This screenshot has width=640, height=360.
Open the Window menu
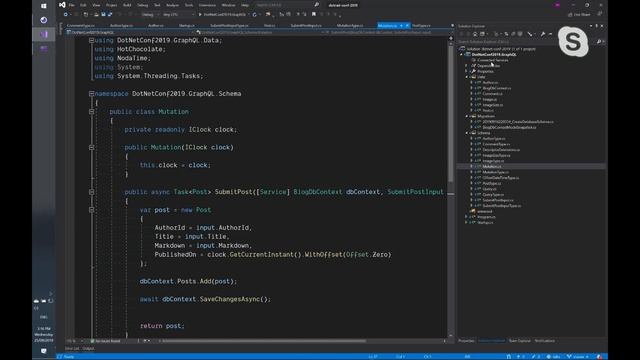[228, 5]
